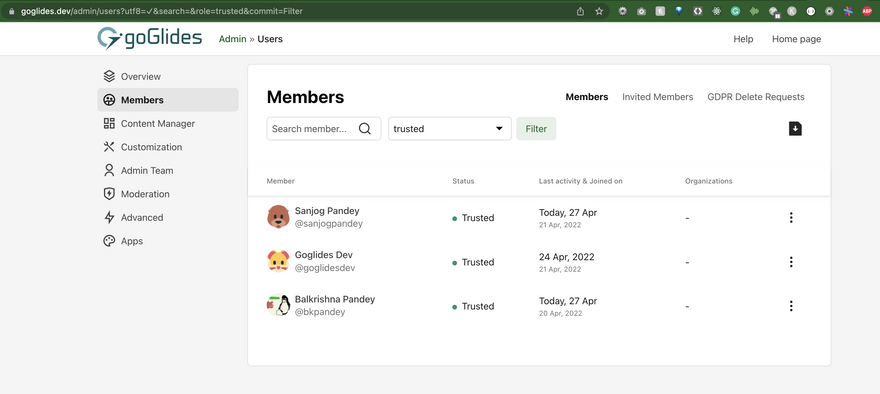The image size is (880, 394).
Task: Click the address bar lock icon
Action: coord(11,11)
